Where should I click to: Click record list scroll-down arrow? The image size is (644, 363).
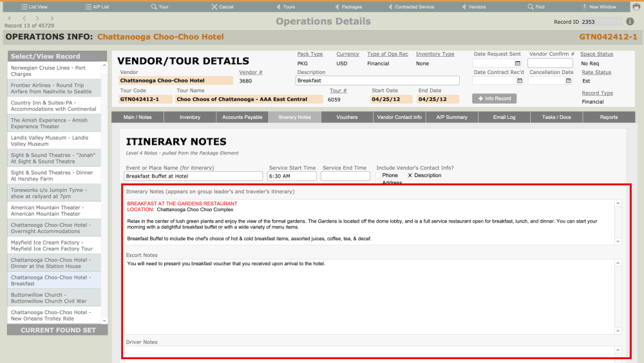(104, 321)
